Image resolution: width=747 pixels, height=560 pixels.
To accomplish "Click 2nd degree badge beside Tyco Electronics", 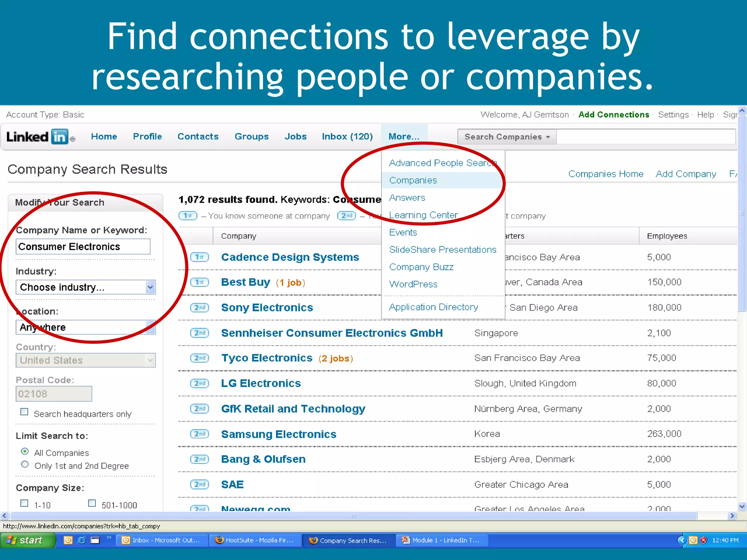I will point(200,358).
